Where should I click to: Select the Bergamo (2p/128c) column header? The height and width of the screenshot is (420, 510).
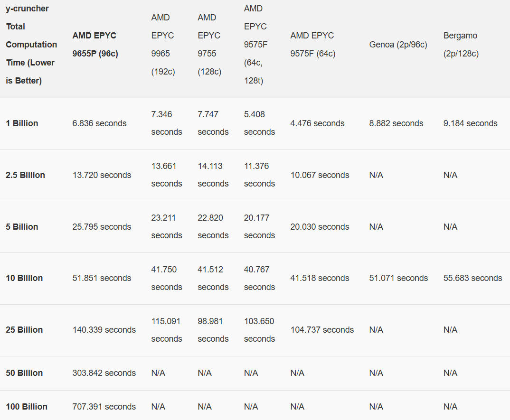click(461, 45)
